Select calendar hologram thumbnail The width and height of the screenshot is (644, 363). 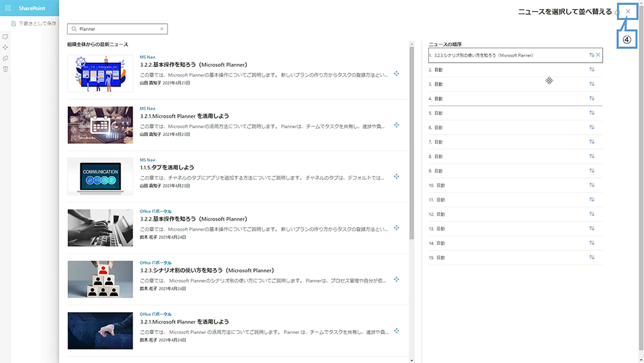(x=100, y=125)
